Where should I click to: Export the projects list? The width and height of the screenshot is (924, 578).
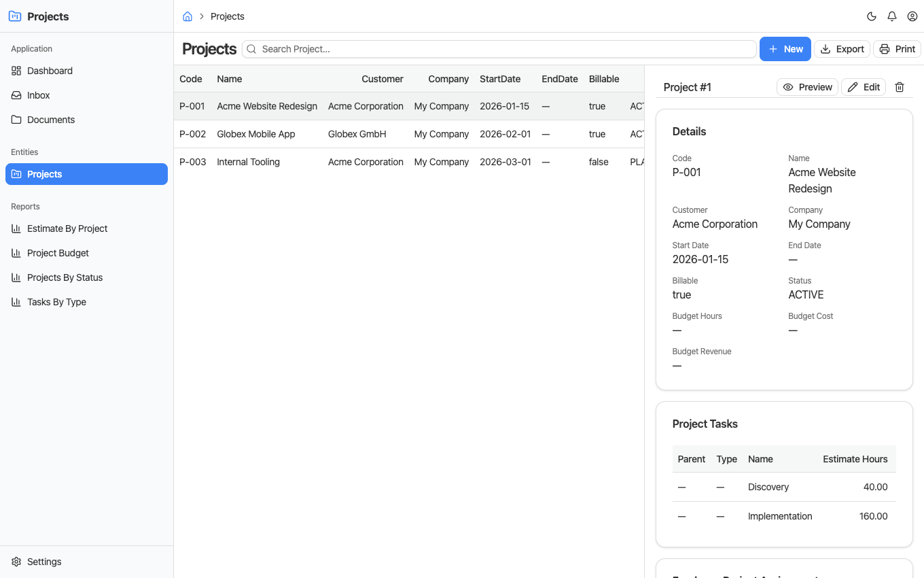842,49
